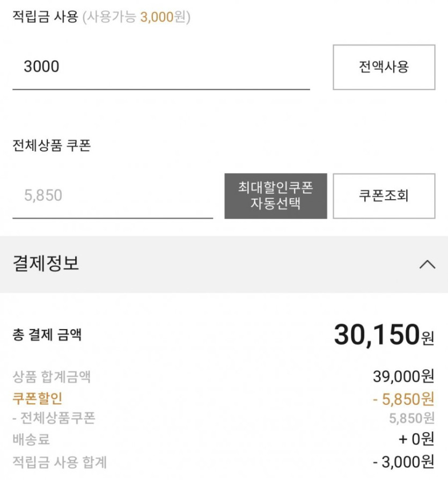The width and height of the screenshot is (448, 480).
Task: Click the 결제정보 section heading
Action: point(46,264)
